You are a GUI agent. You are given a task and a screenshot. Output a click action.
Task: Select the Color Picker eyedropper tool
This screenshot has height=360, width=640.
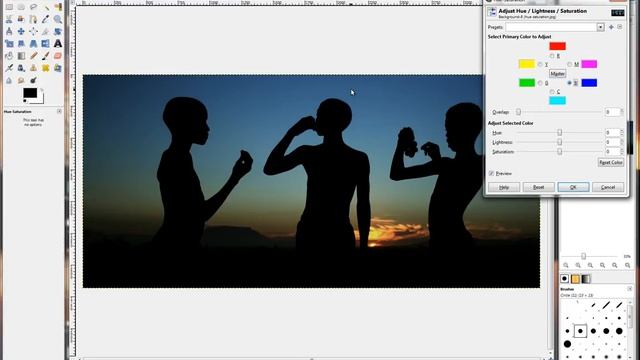[x=46, y=19]
